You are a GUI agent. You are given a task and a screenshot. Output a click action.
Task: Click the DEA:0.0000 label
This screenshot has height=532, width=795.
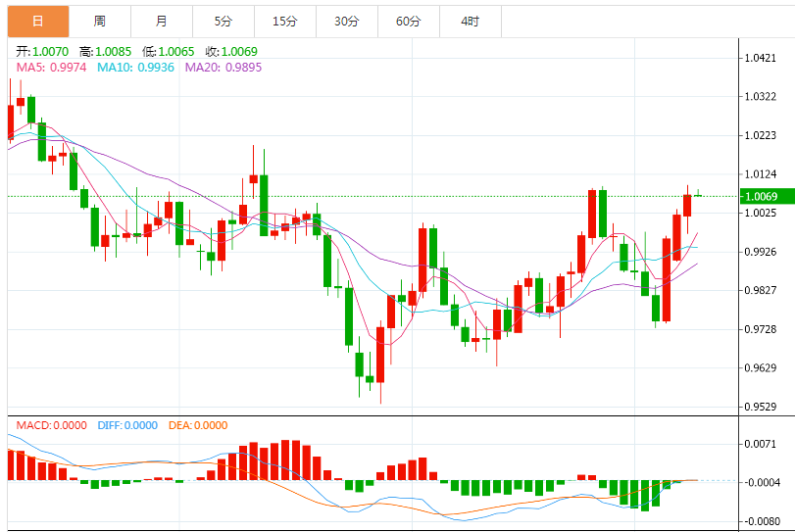click(x=198, y=425)
